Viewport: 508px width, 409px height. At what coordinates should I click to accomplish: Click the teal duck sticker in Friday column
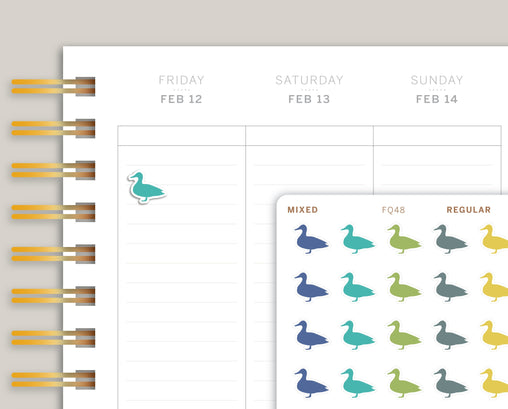tap(146, 187)
